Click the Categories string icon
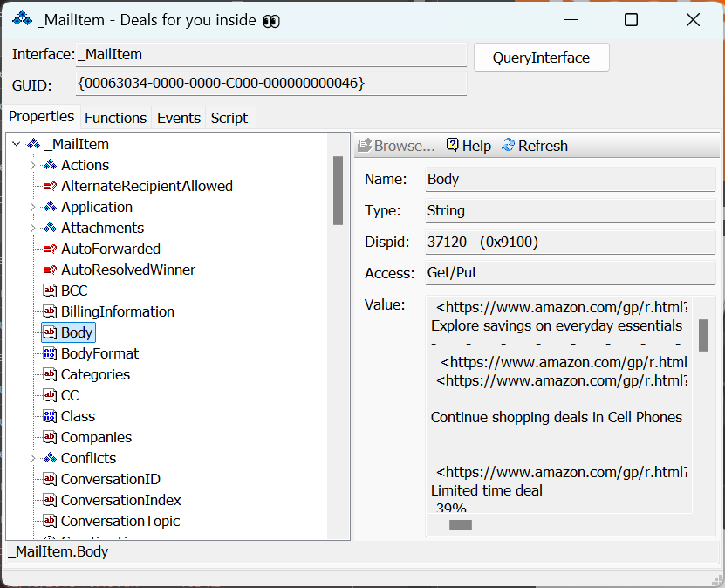725x588 pixels. [50, 374]
